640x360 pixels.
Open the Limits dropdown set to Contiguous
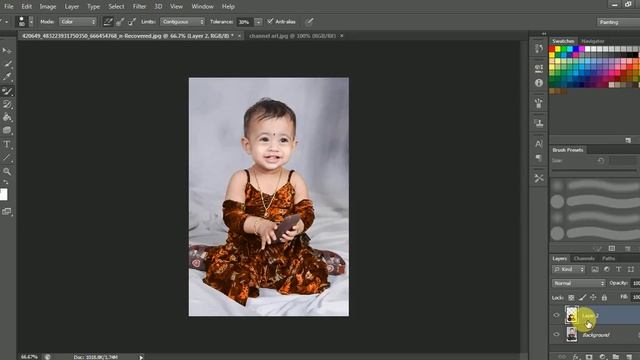click(x=182, y=22)
